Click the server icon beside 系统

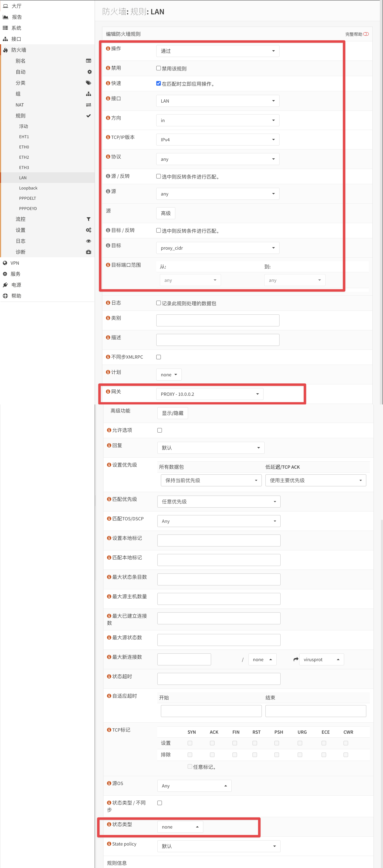pyautogui.click(x=5, y=28)
